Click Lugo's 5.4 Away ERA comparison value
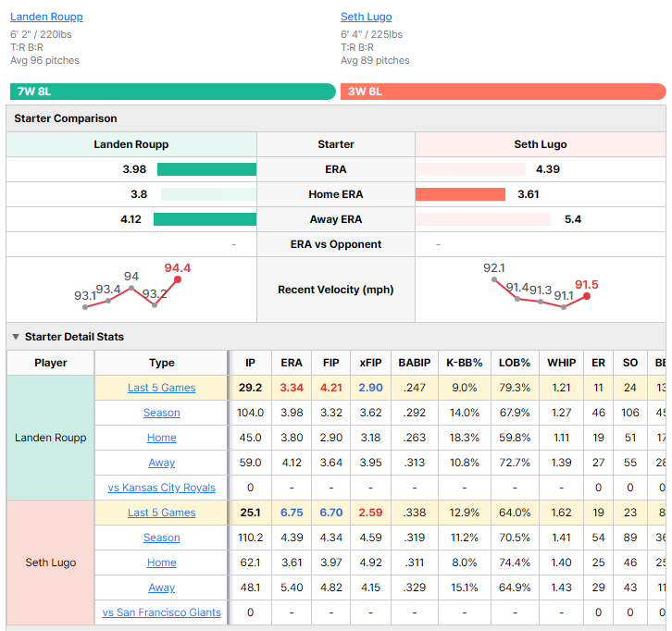Image resolution: width=672 pixels, height=631 pixels. [x=573, y=219]
